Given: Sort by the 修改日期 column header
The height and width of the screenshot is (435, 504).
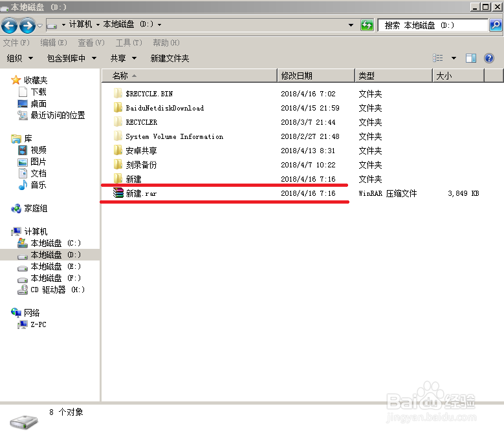Looking at the screenshot, I should (x=316, y=76).
